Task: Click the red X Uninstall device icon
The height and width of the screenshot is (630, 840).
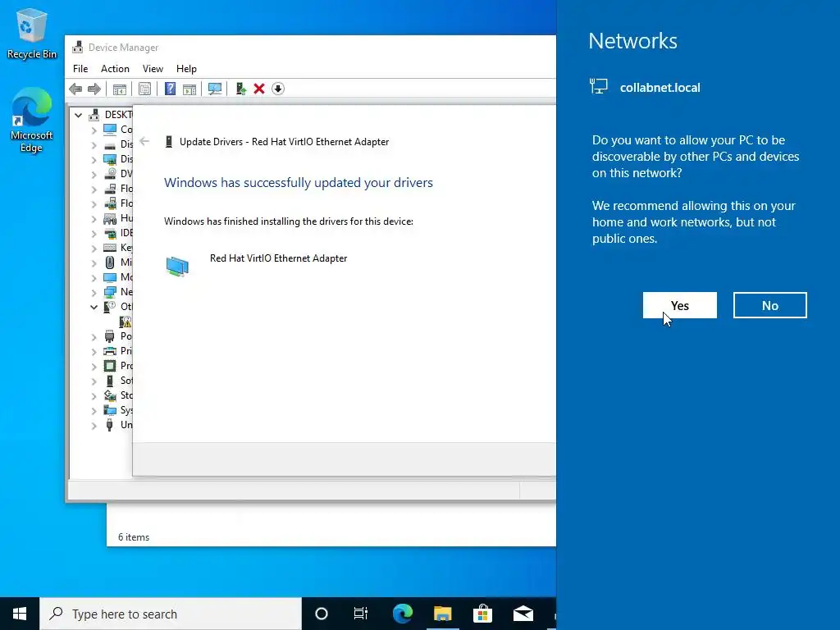Action: tap(259, 89)
